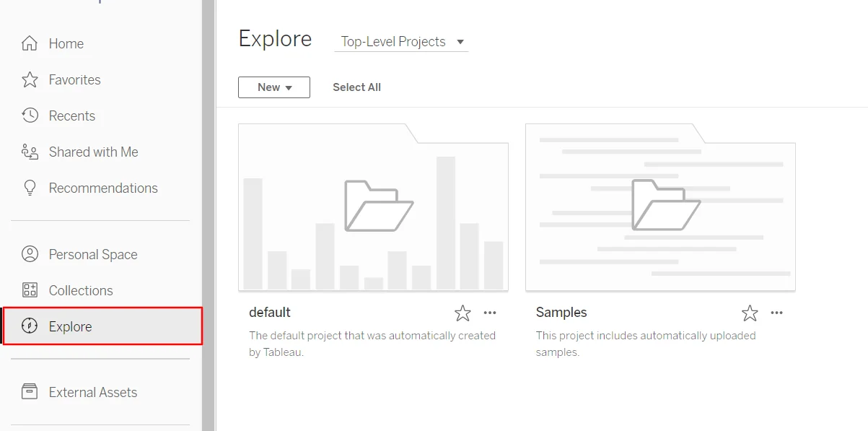This screenshot has height=431, width=868.
Task: Favorite the Samples project with its star
Action: tap(750, 313)
